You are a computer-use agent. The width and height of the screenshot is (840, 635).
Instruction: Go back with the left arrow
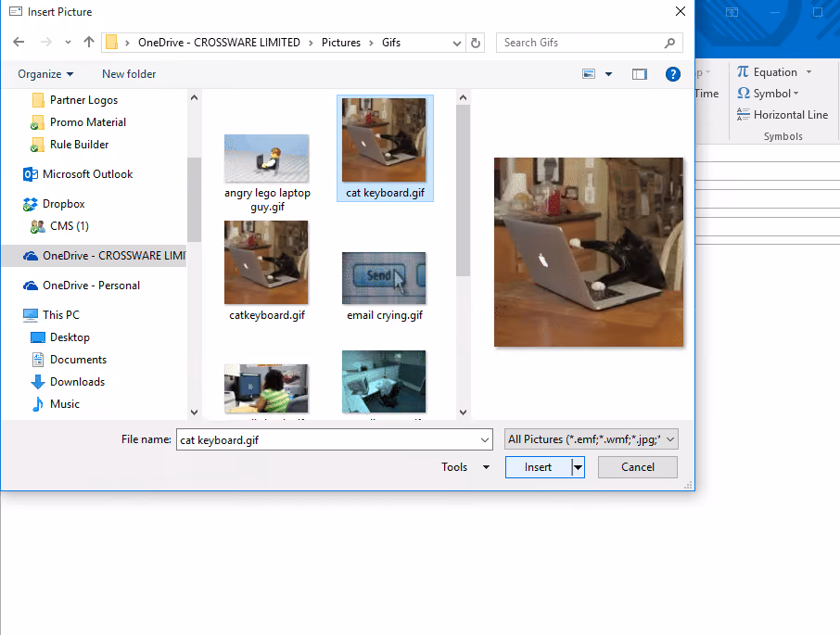[19, 43]
